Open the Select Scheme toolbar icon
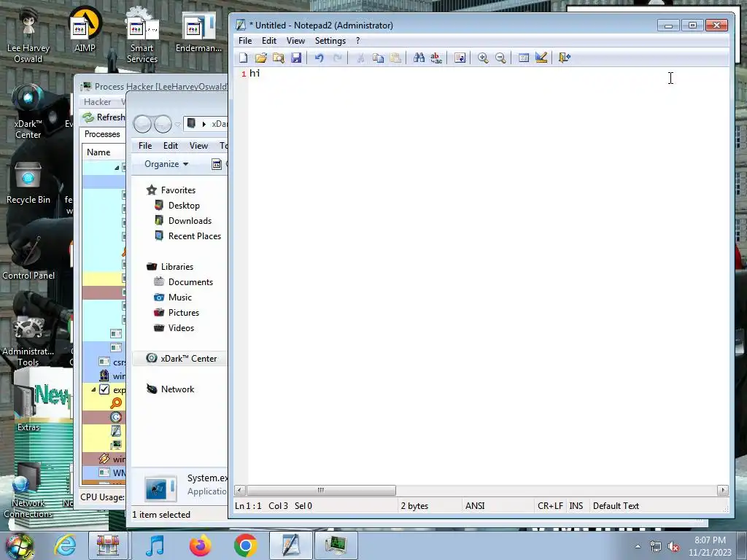This screenshot has width=747, height=560. [524, 58]
